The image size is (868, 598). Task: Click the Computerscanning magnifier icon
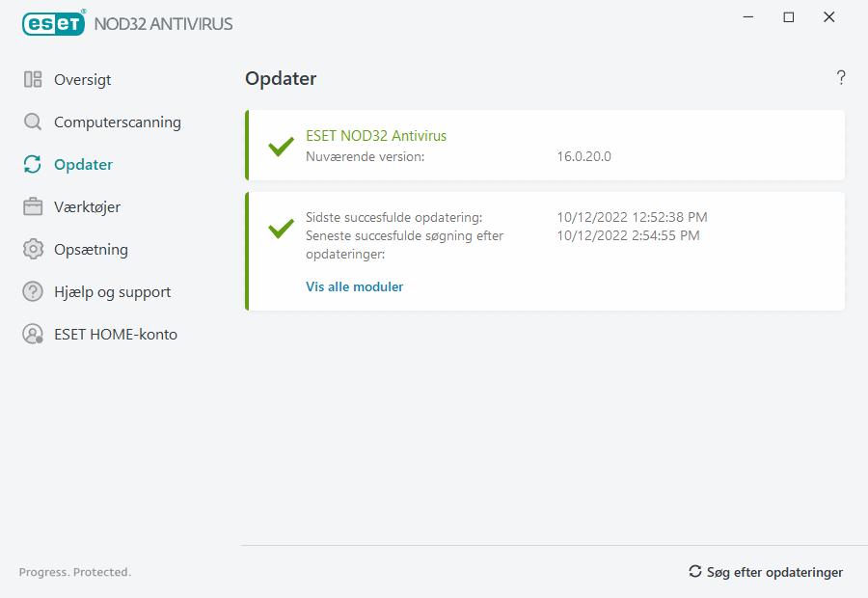[33, 122]
